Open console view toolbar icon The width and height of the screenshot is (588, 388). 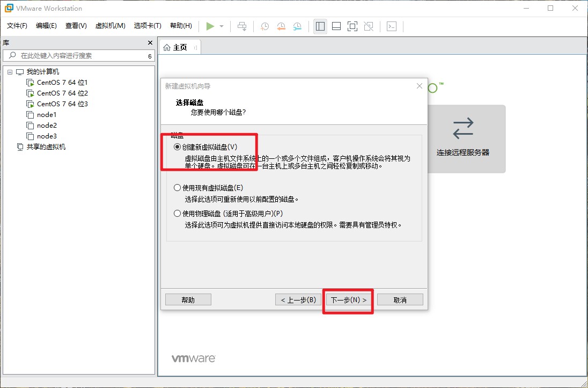pyautogui.click(x=392, y=26)
